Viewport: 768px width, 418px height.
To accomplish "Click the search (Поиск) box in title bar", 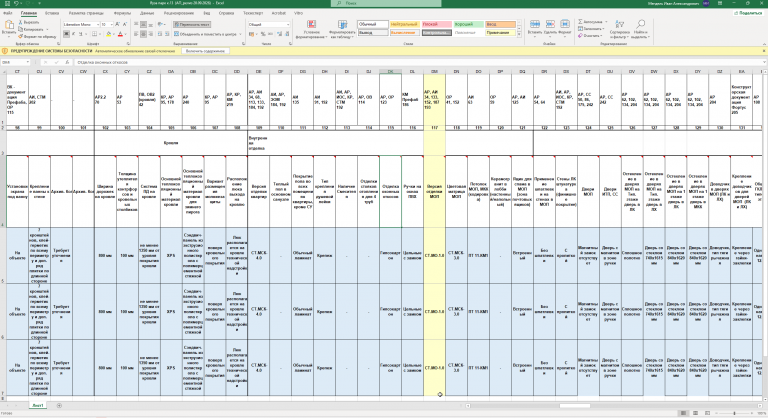I will [x=386, y=3].
